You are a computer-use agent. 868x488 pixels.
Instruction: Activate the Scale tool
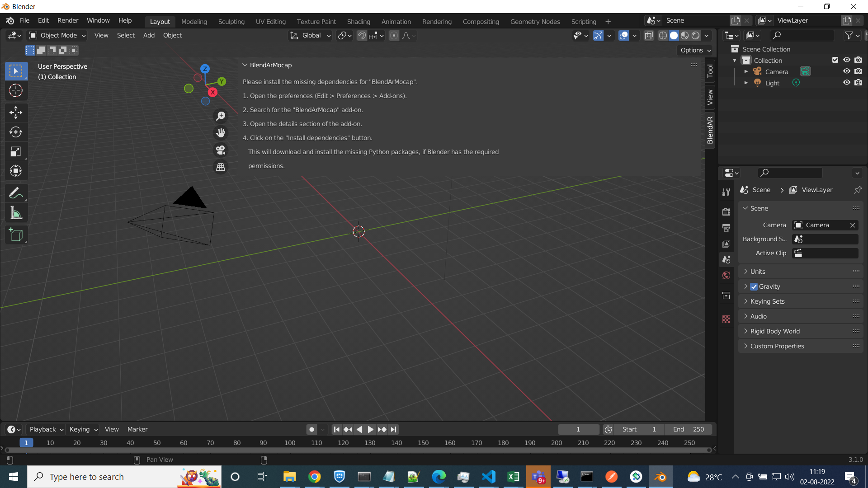point(16,151)
